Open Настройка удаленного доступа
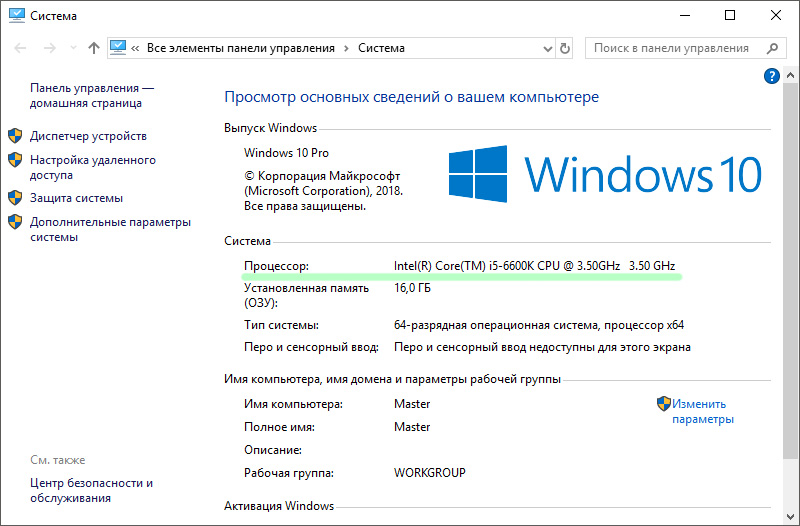800x526 pixels. coord(92,167)
